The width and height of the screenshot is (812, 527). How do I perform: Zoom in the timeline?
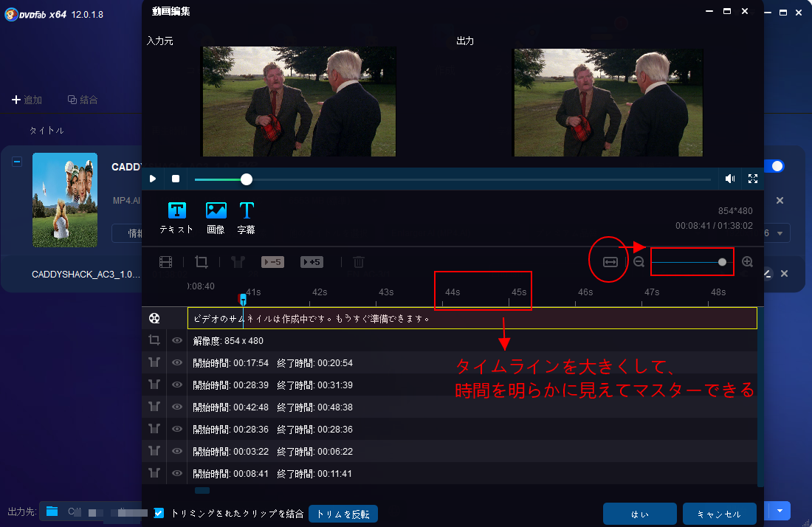point(747,262)
